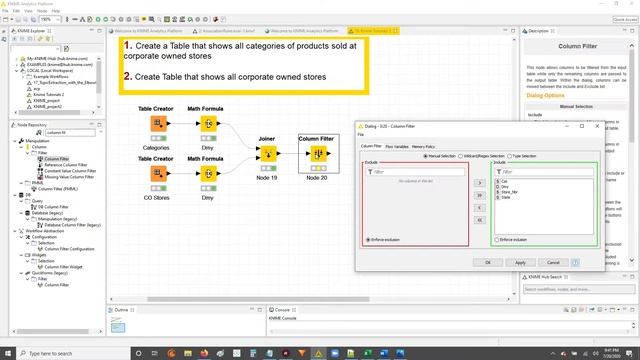The width and height of the screenshot is (640, 360).
Task: Collapse the Widgets folder in Node Repository
Action: coord(22,255)
